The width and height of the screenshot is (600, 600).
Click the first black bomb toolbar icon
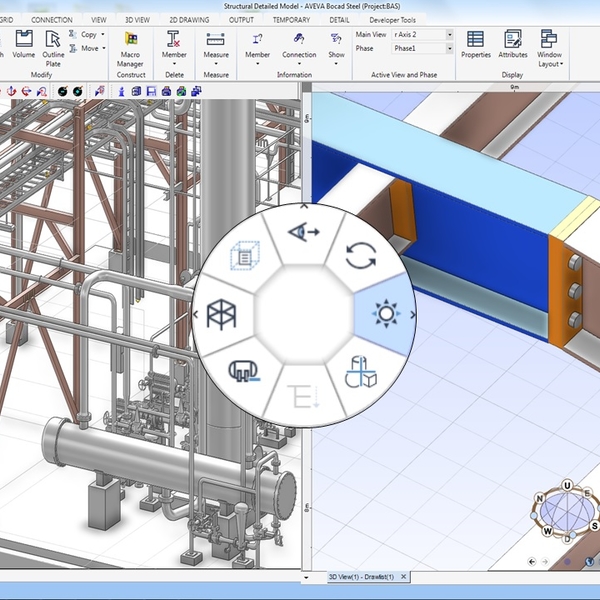tap(62, 91)
